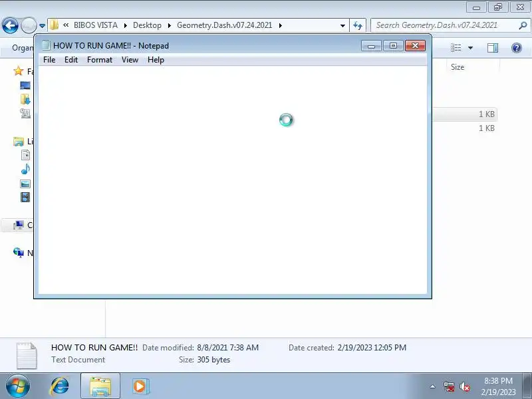Click the search magnifier icon
This screenshot has width=532, height=399.
click(x=523, y=25)
